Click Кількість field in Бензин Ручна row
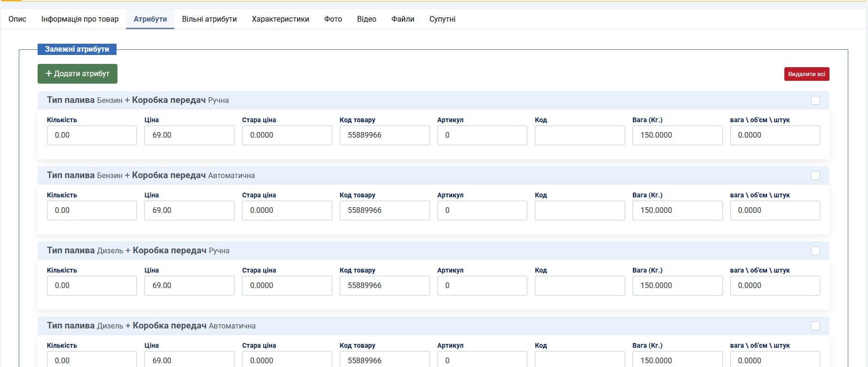Image resolution: width=868 pixels, height=367 pixels. 92,135
